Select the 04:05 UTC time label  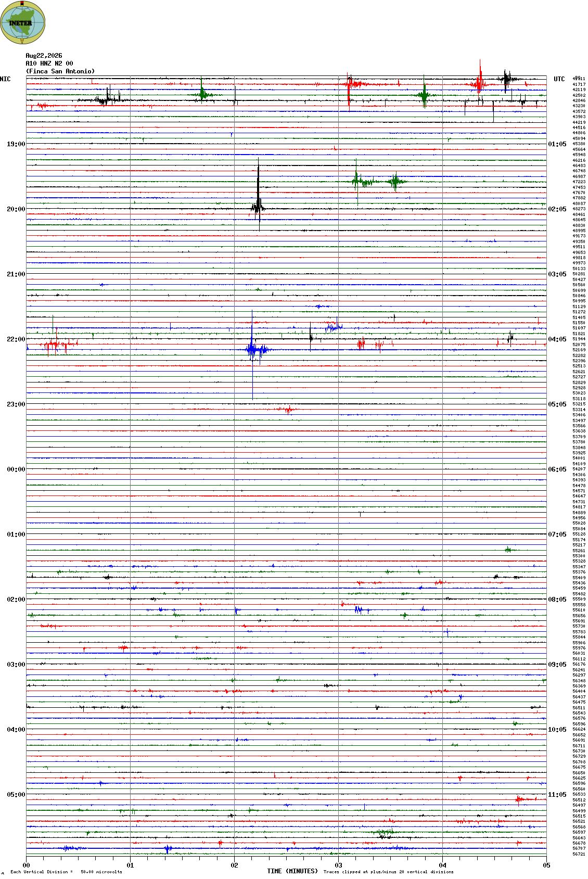pos(557,339)
